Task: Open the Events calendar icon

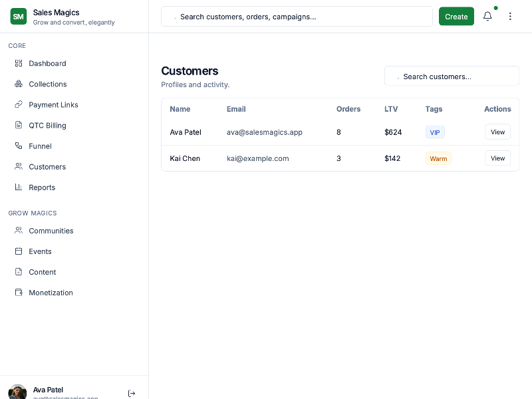Action: [19, 251]
